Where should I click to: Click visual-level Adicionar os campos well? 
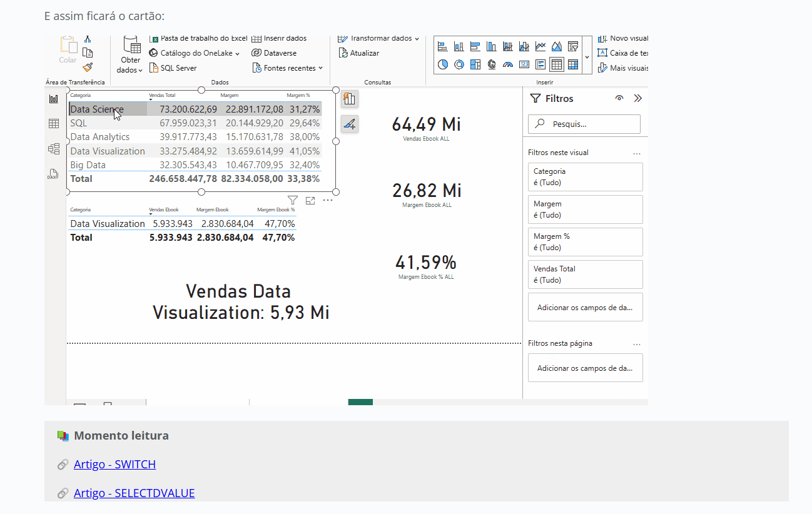click(x=586, y=307)
